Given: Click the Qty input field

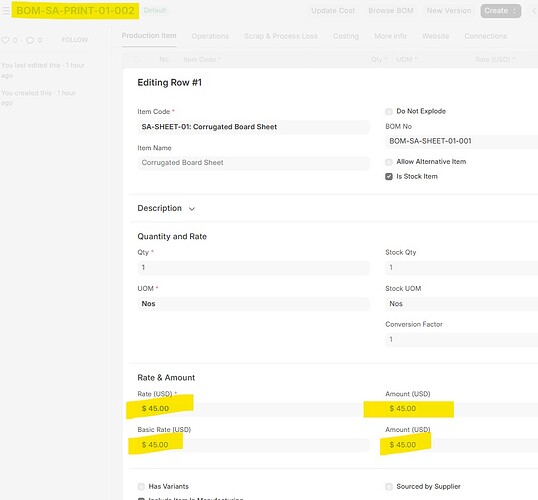Looking at the screenshot, I should tap(254, 268).
